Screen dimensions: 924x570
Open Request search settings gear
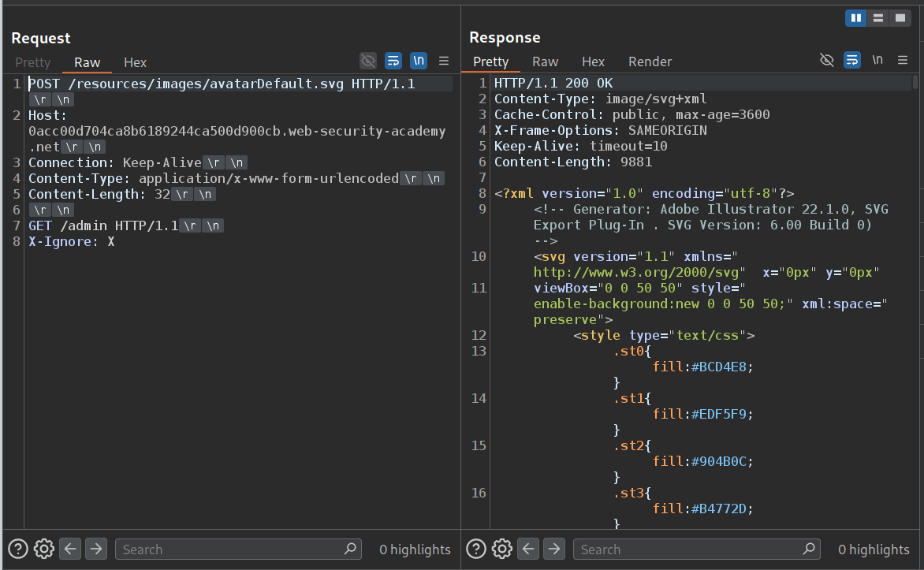[x=44, y=549]
